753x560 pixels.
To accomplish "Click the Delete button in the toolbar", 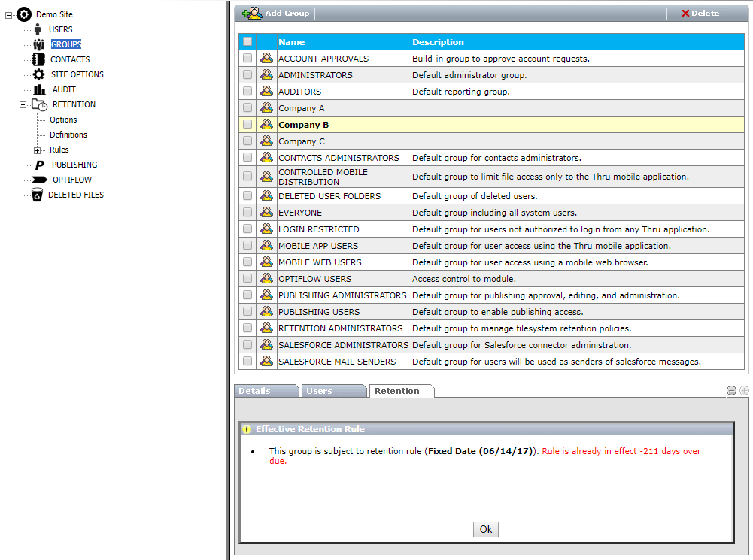I will pos(700,13).
